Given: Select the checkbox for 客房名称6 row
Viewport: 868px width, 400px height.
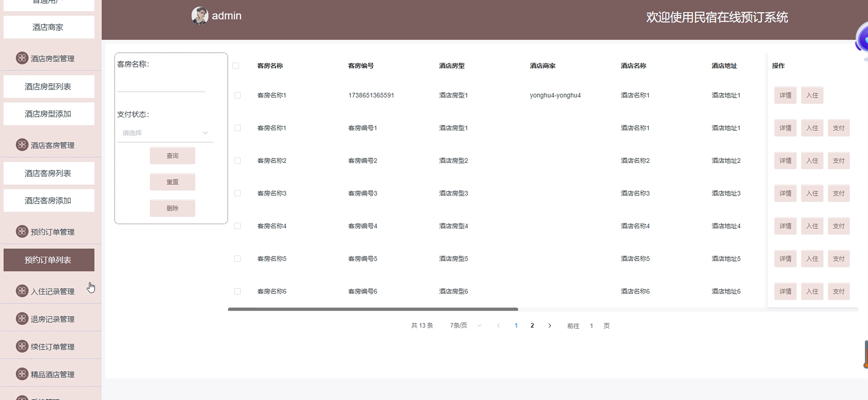Looking at the screenshot, I should click(237, 291).
